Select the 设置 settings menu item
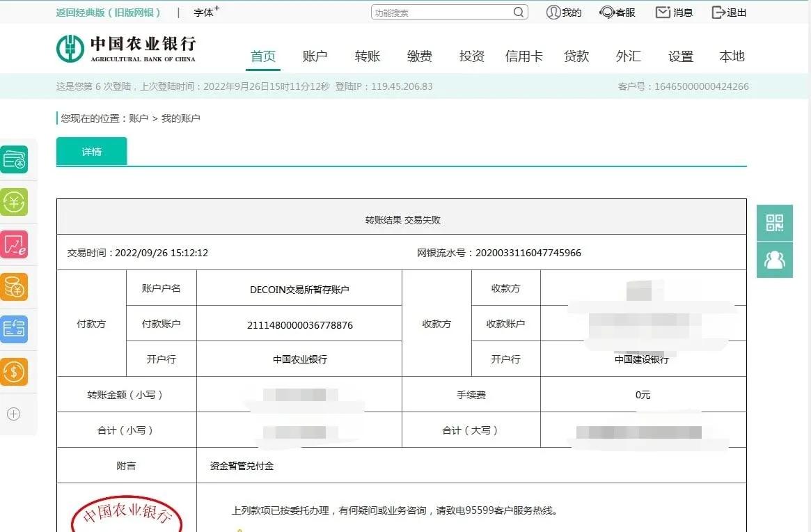This screenshot has height=532, width=811. pyautogui.click(x=680, y=56)
